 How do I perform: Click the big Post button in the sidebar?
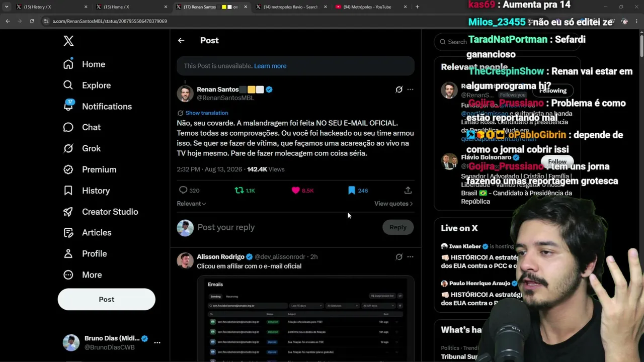(107, 299)
